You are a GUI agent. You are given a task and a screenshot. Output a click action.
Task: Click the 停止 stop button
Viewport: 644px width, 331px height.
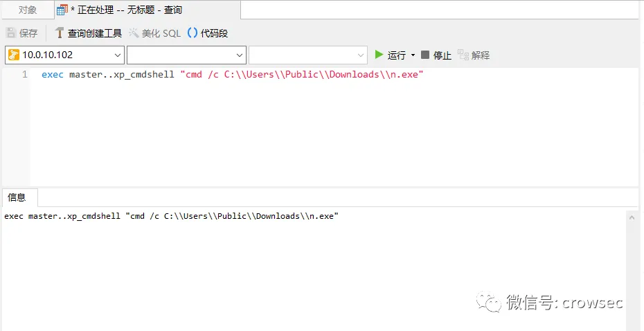[436, 55]
